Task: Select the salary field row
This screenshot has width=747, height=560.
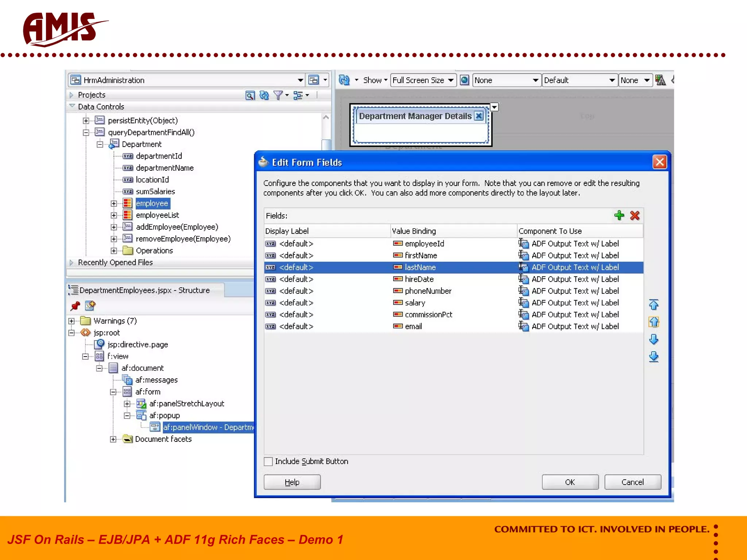Action: tap(415, 303)
